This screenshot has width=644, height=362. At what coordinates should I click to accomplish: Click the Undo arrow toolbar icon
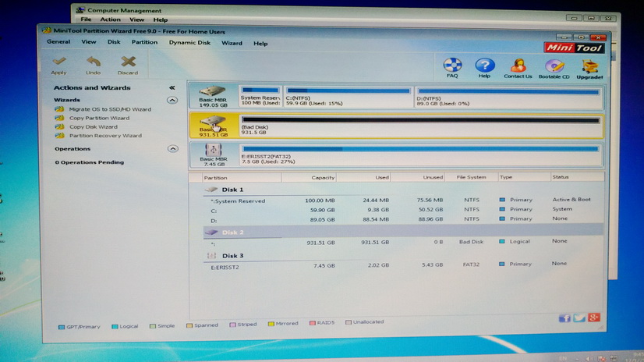click(94, 62)
